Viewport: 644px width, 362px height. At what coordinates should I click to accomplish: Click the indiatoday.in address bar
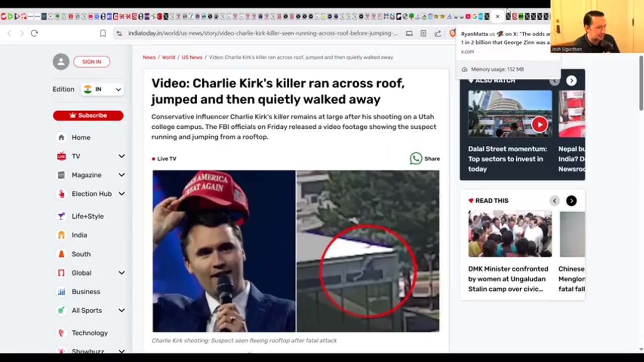pyautogui.click(x=263, y=33)
